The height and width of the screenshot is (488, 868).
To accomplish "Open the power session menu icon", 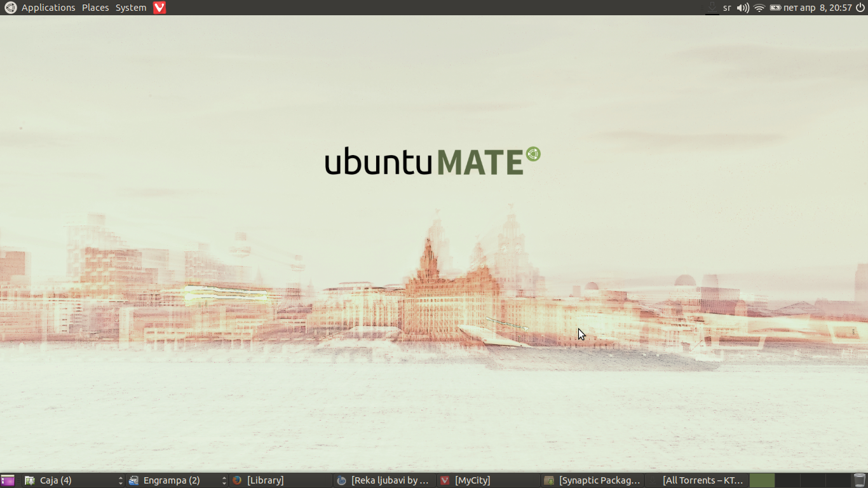I will coord(860,8).
